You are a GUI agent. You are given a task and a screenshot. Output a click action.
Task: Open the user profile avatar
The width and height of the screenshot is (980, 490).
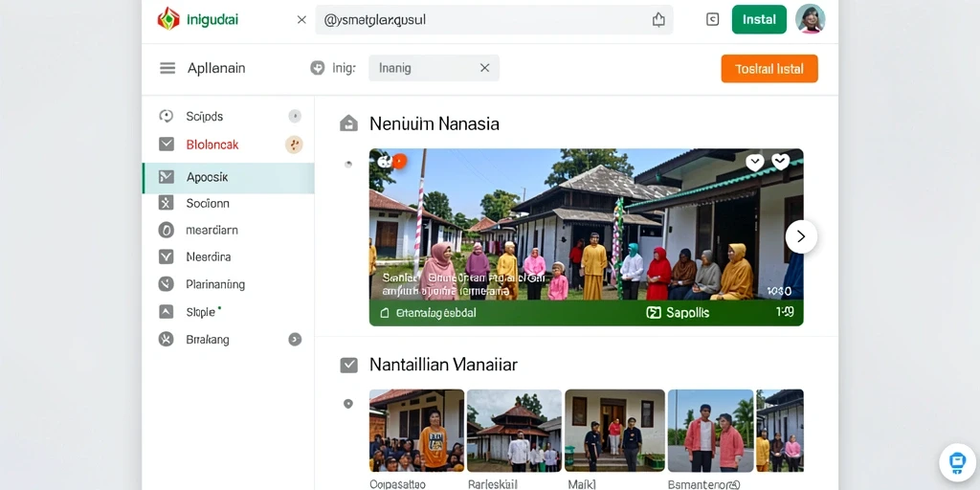pos(810,19)
